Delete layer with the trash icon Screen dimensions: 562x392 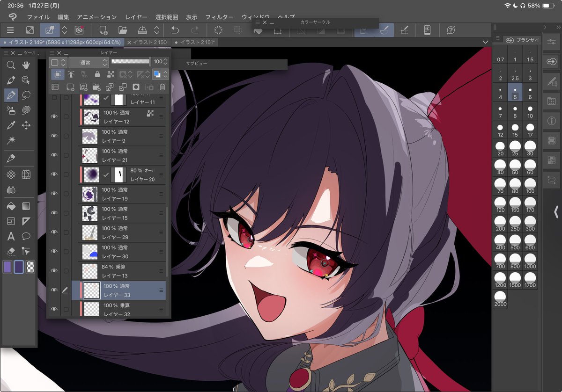(x=163, y=87)
